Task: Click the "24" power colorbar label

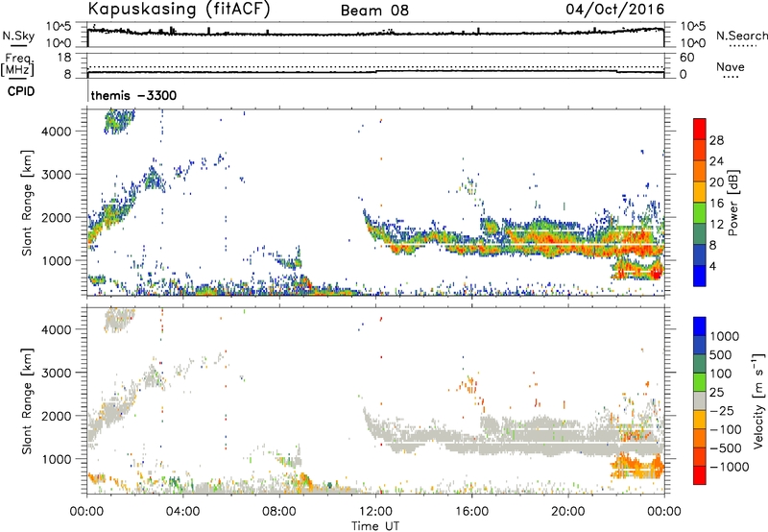Action: 716,161
